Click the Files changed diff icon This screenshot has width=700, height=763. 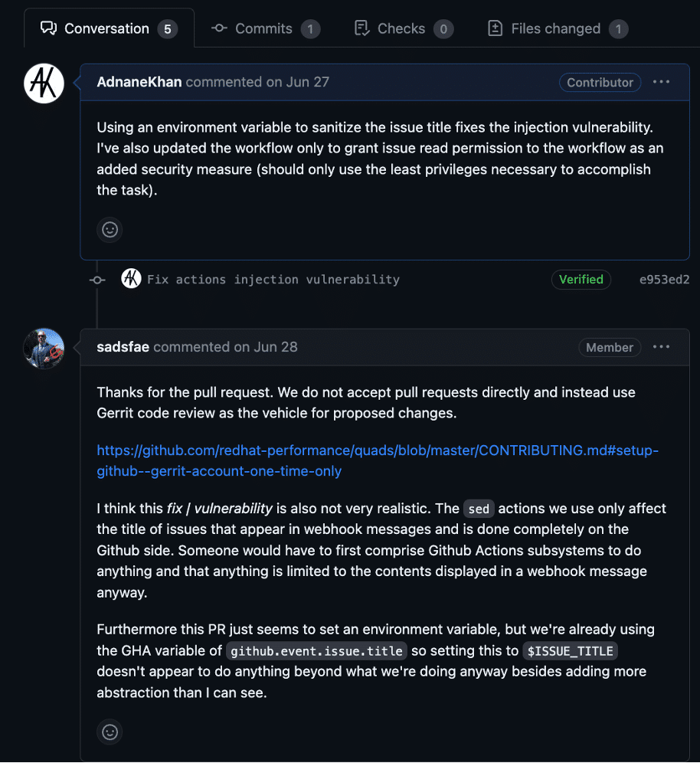(x=494, y=28)
